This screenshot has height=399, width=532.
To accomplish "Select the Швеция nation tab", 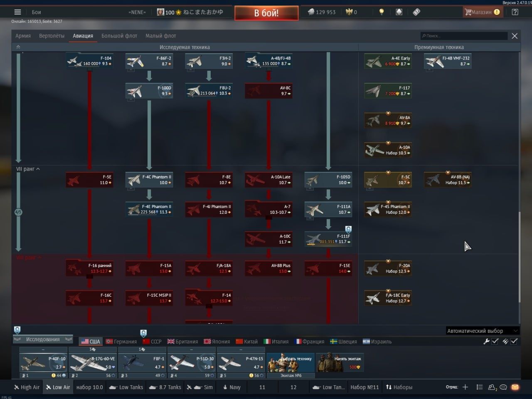I will (343, 342).
